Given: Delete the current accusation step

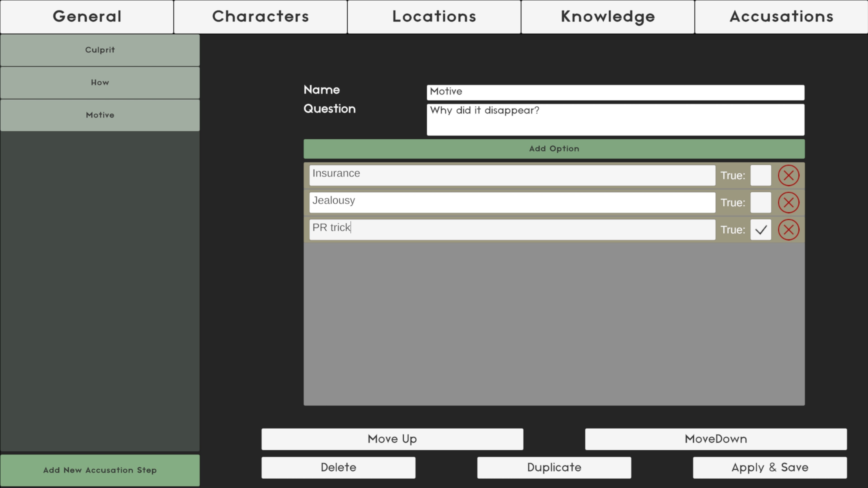Looking at the screenshot, I should coord(338,467).
